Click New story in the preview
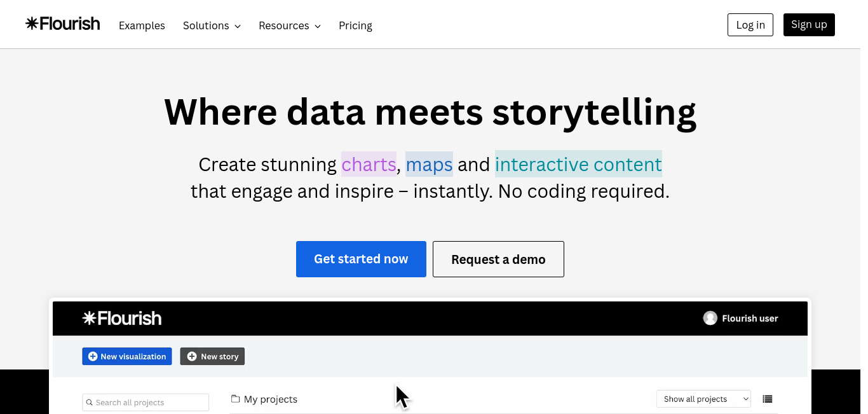Viewport: 868px width, 414px height. (212, 356)
